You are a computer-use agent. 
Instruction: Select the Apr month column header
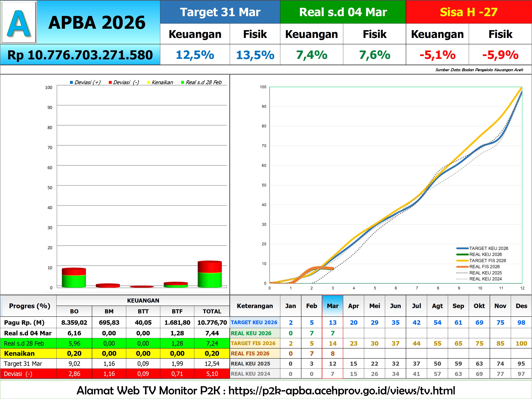pyautogui.click(x=353, y=306)
